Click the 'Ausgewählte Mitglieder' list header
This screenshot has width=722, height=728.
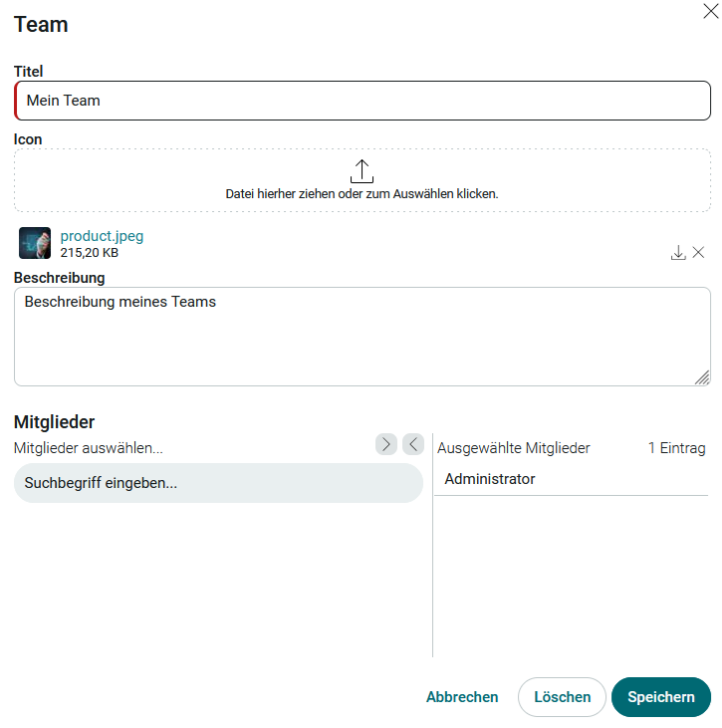click(514, 448)
